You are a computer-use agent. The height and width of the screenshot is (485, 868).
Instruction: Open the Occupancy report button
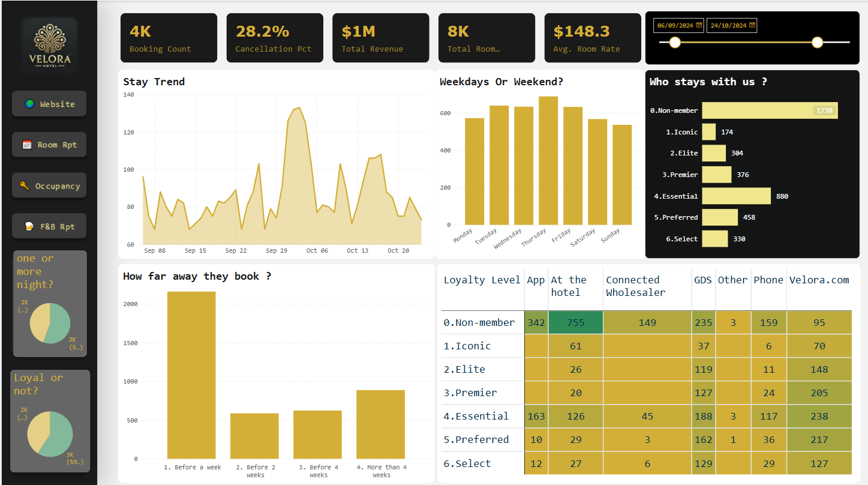[49, 186]
